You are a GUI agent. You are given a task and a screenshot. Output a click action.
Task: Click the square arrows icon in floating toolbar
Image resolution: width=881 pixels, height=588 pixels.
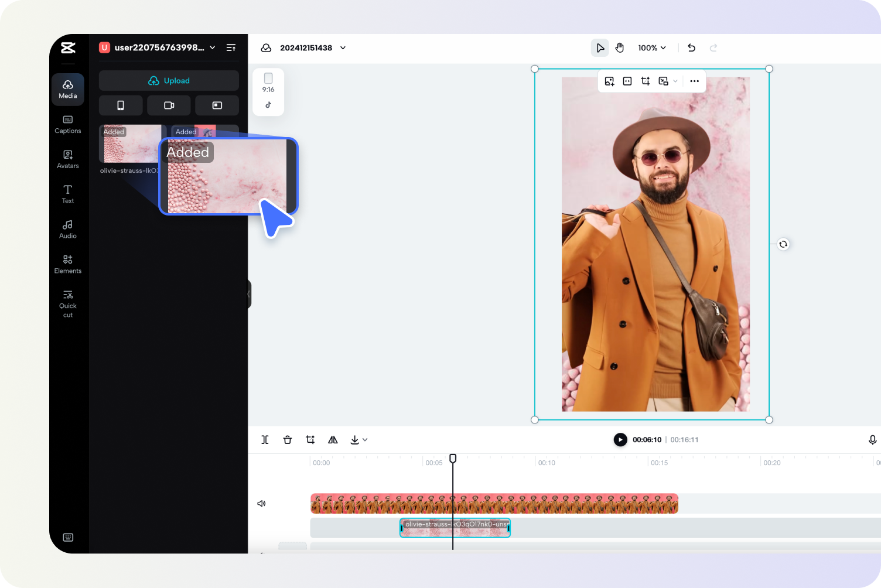627,81
